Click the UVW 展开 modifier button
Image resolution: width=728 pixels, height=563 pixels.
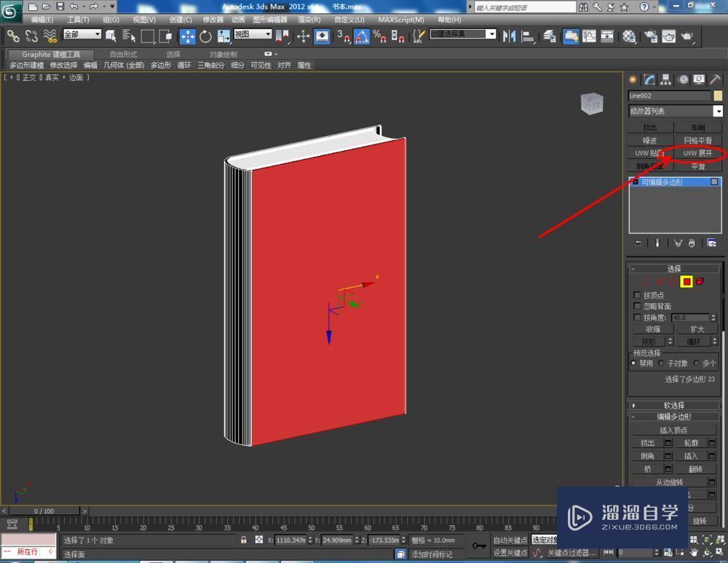pyautogui.click(x=697, y=154)
